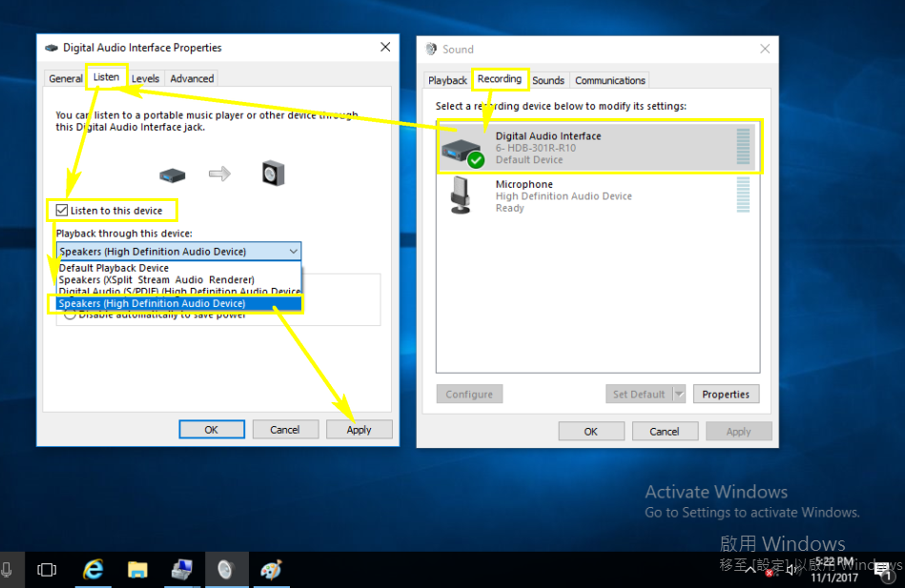The height and width of the screenshot is (588, 905).
Task: Click the Cortana microphone icon on taskbar
Action: point(8,570)
